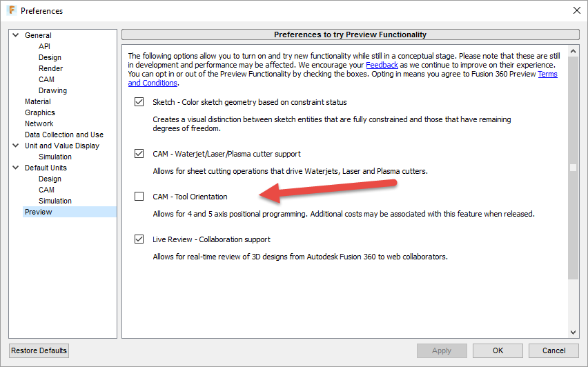Select the Preview preferences category
Screen dimensions: 588x367
coord(39,212)
